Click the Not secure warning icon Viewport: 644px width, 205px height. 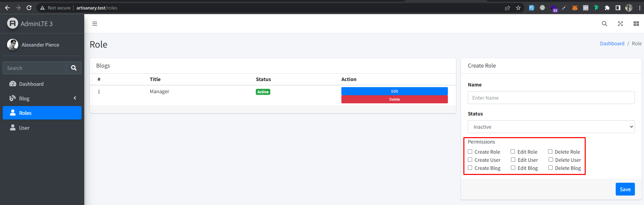pyautogui.click(x=42, y=8)
